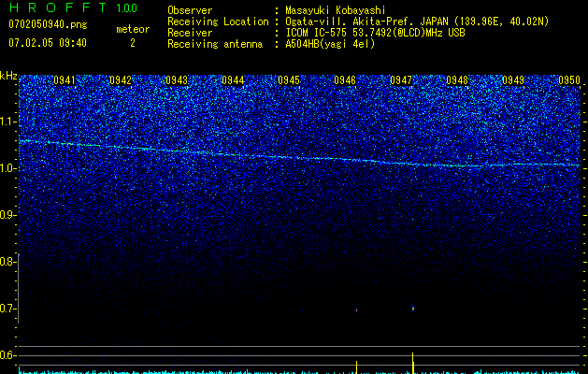Click the brighter meteor echo dot near 0947
This screenshot has width=588, height=374.
click(413, 309)
